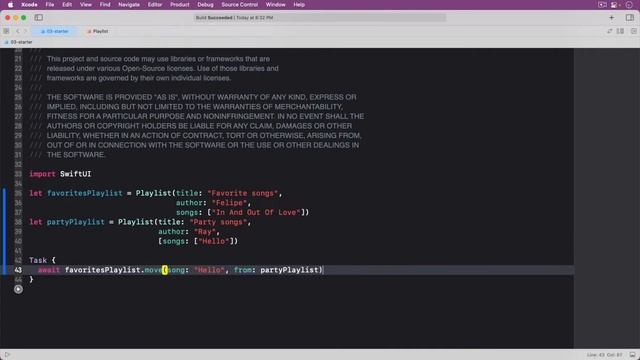640x360 pixels.
Task: Open the Window menu
Action: [276, 4]
